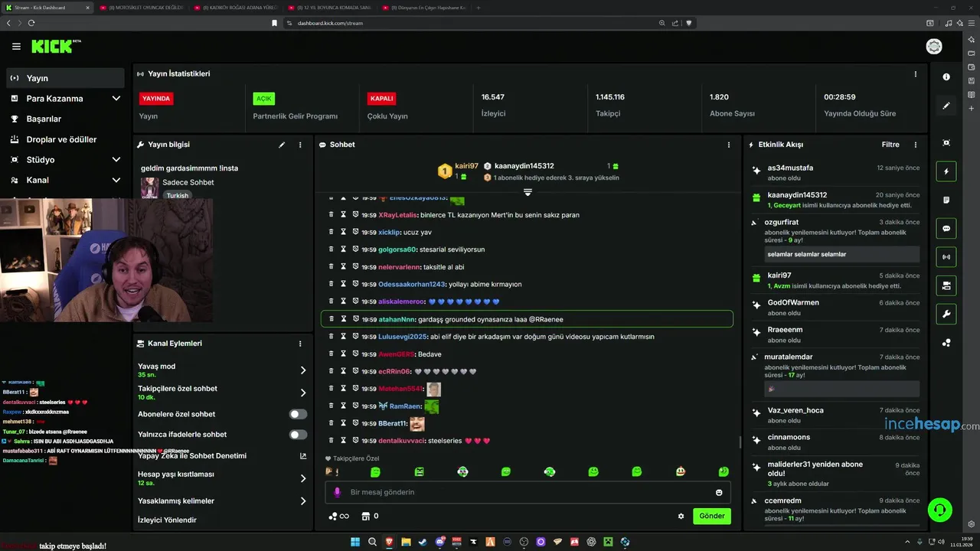Click the purple microphone icon in chat box
Image resolution: width=980 pixels, height=551 pixels.
coord(337,492)
